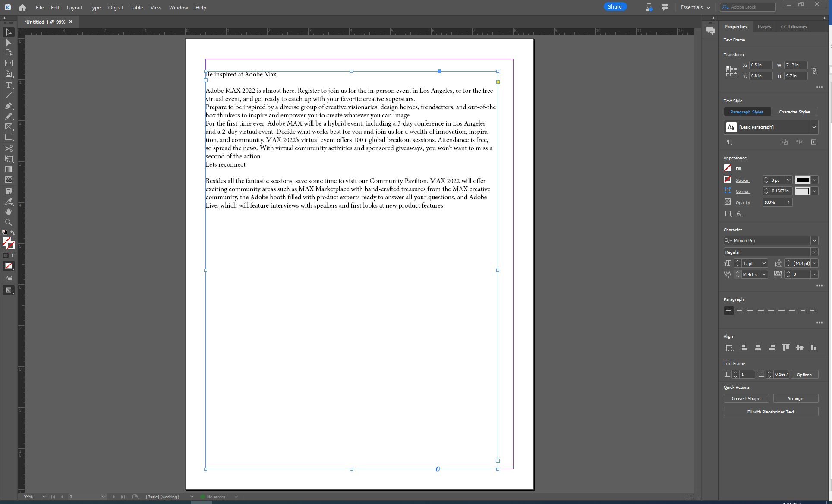Select the Line tool
Screen dimensions: 832x504
tap(9, 96)
